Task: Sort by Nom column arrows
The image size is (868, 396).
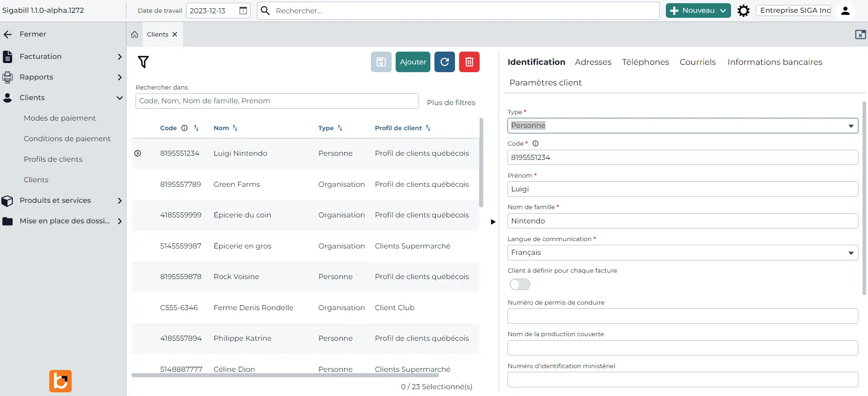Action: coord(235,128)
